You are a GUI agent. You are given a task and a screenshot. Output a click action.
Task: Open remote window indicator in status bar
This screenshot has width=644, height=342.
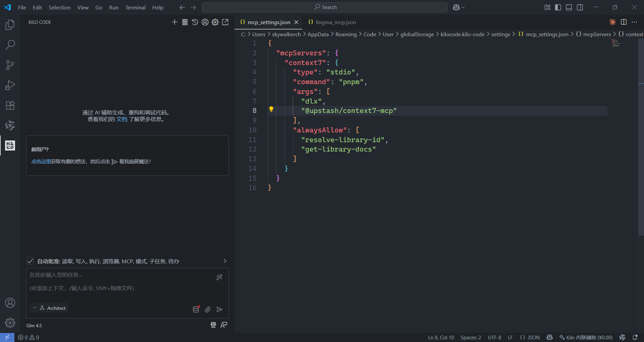point(7,337)
